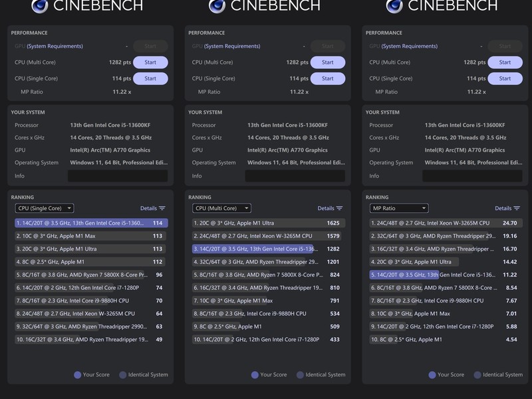Image resolution: width=532 pixels, height=399 pixels.
Task: Open the MP Ratio ranking dropdown
Action: [x=399, y=208]
